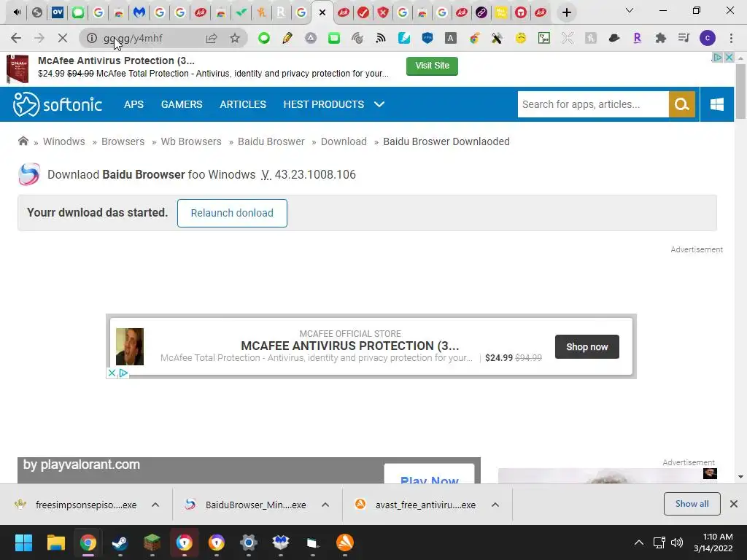Click the green Visit Site button
This screenshot has height=560, width=747.
[432, 66]
